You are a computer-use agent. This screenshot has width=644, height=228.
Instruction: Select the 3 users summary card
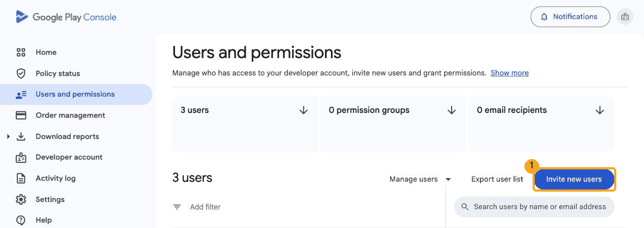[x=245, y=124]
